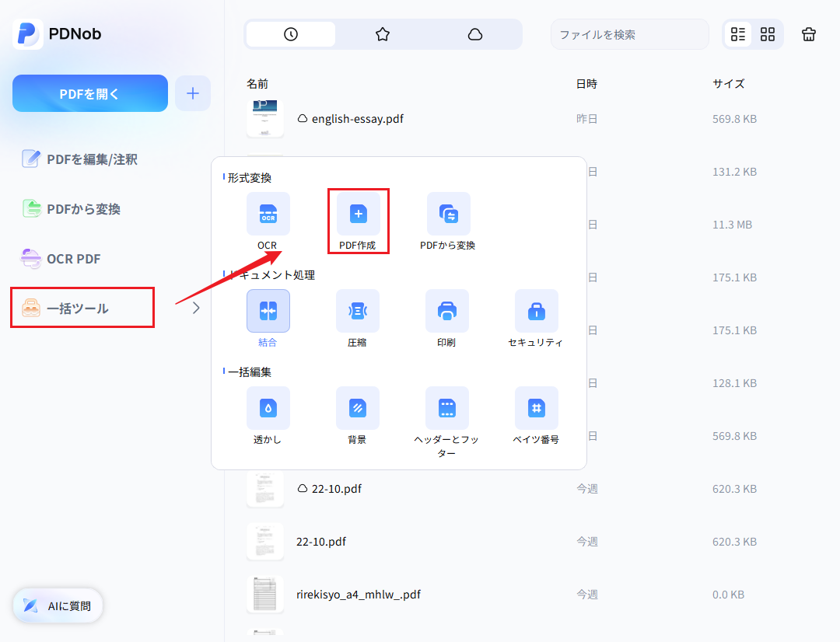
Task: Ask AI with AIに質問 button
Action: point(58,605)
